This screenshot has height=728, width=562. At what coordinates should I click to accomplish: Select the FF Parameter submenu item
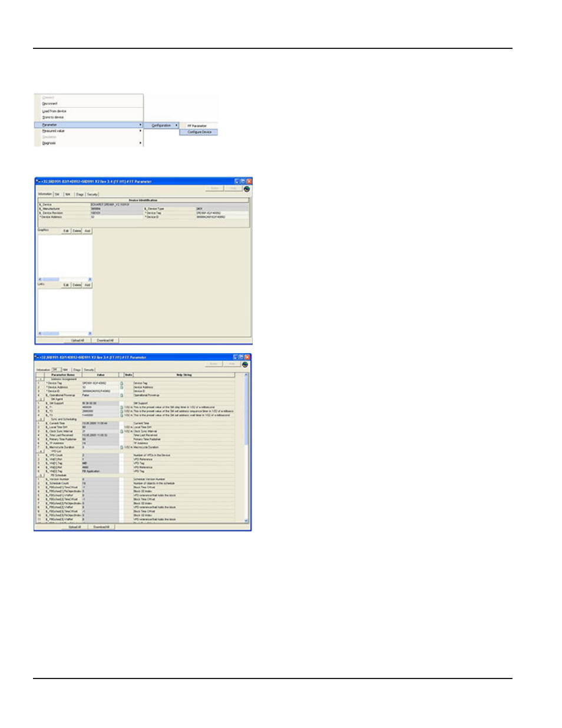point(199,126)
